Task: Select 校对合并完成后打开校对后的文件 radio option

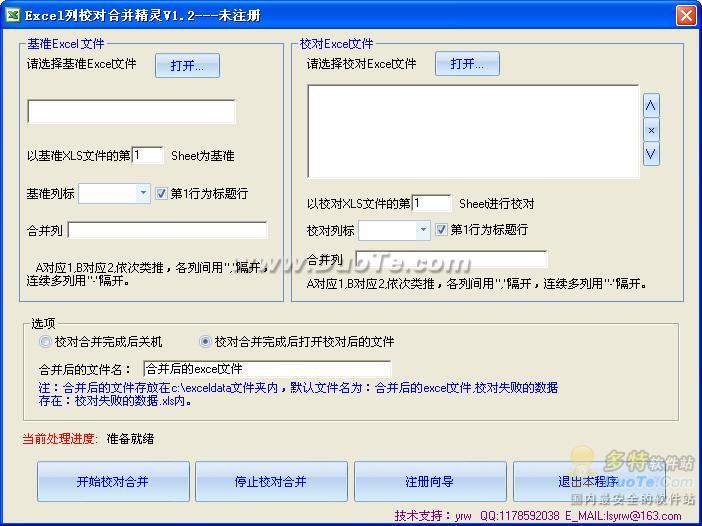Action: point(205,342)
